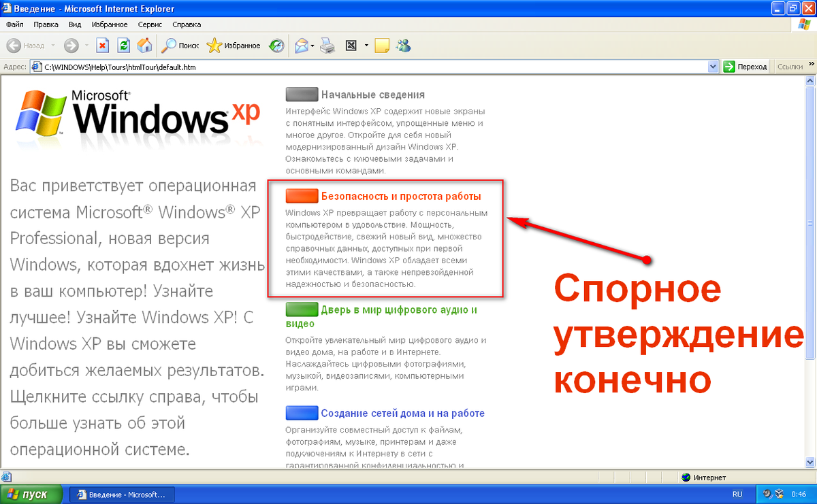Expand the Forward history dropdown arrow
The width and height of the screenshot is (817, 504).
tap(86, 46)
